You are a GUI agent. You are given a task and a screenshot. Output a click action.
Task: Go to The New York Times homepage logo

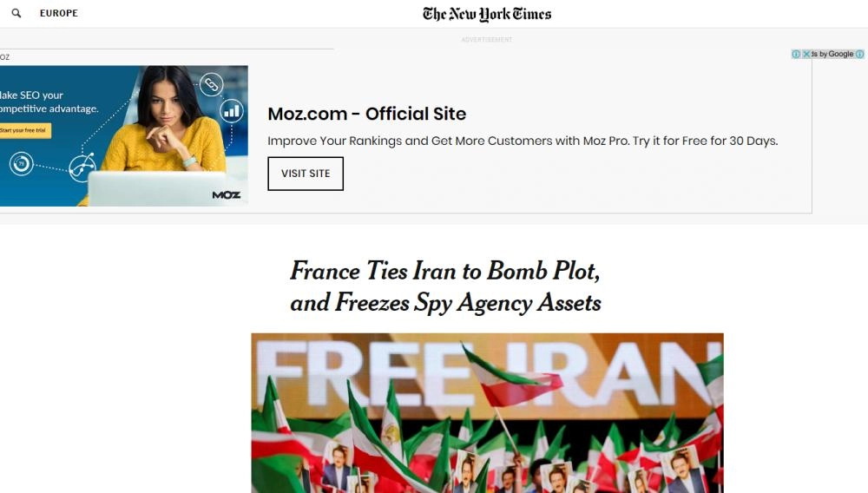pyautogui.click(x=487, y=14)
